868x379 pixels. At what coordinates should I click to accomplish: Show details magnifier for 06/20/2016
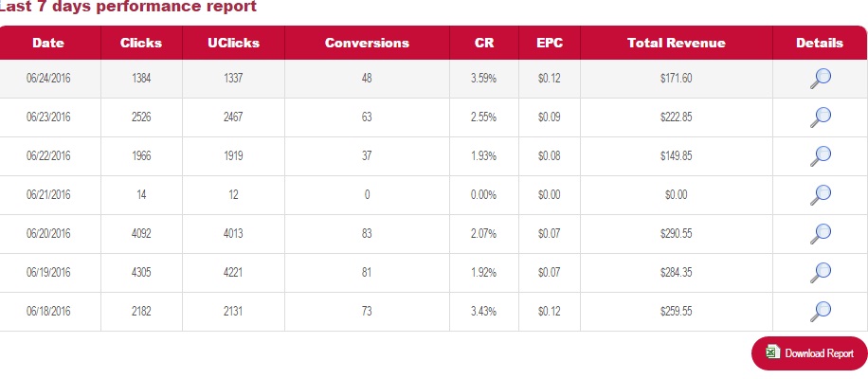click(x=821, y=233)
